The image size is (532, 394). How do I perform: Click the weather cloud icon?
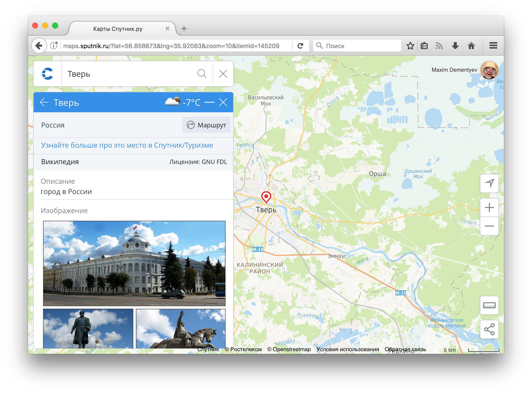click(172, 101)
